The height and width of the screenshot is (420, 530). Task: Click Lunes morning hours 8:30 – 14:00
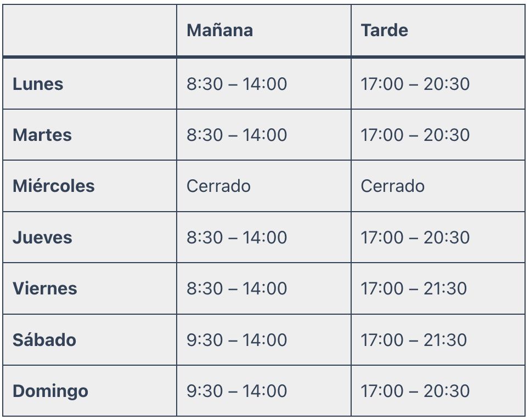236,84
